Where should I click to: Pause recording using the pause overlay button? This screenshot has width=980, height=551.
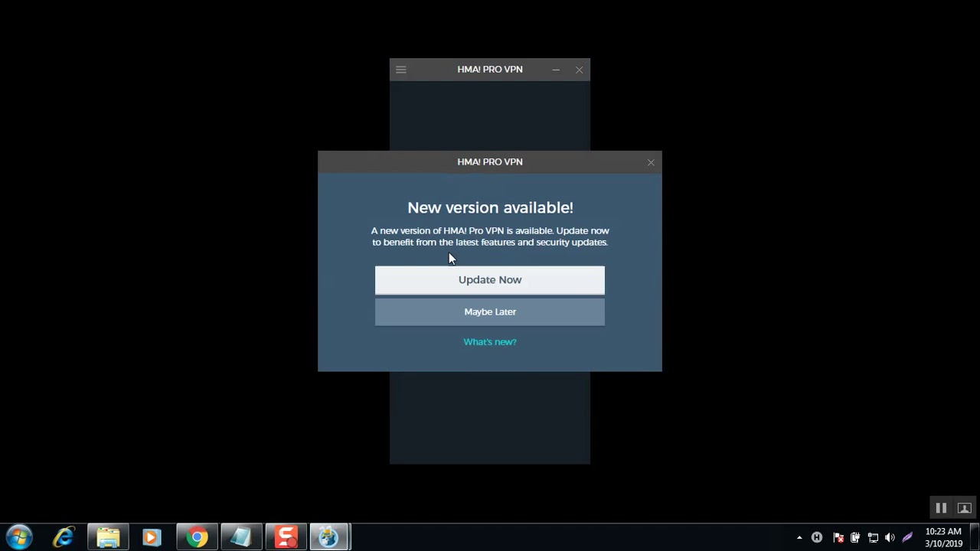pos(941,508)
